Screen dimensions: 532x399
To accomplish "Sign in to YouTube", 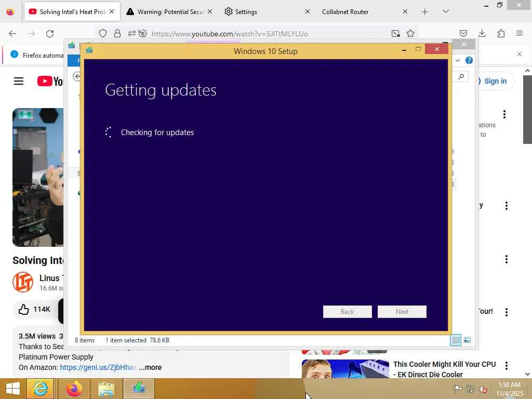I will point(495,81).
